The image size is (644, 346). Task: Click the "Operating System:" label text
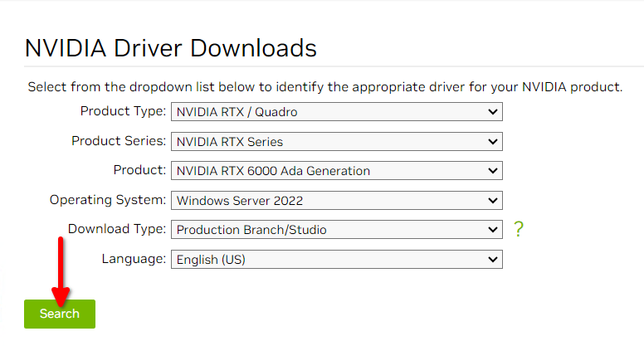pos(108,200)
